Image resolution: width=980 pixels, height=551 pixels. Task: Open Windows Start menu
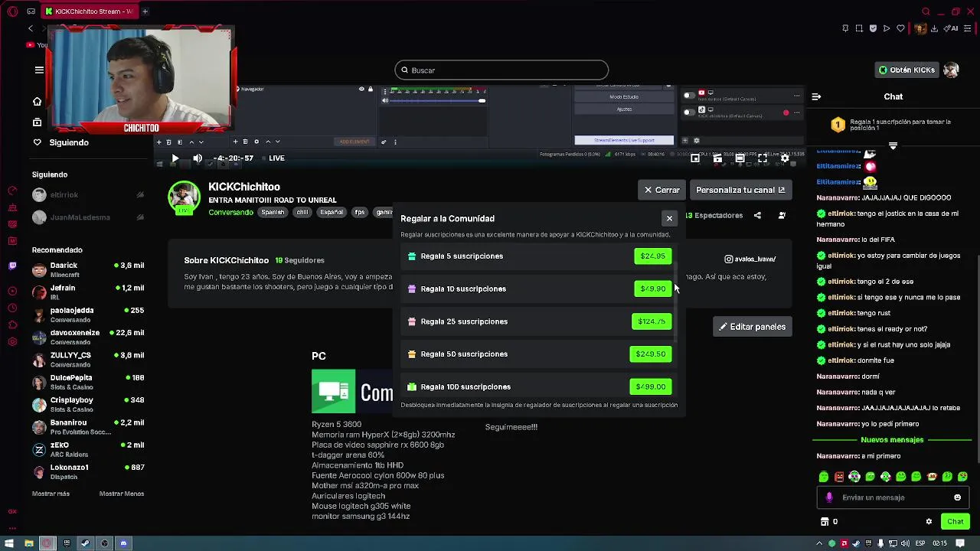tap(9, 543)
